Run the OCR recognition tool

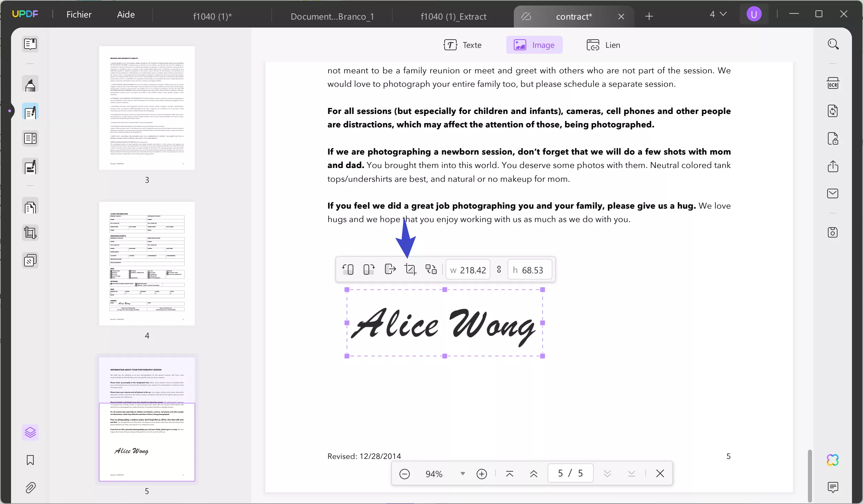click(833, 83)
